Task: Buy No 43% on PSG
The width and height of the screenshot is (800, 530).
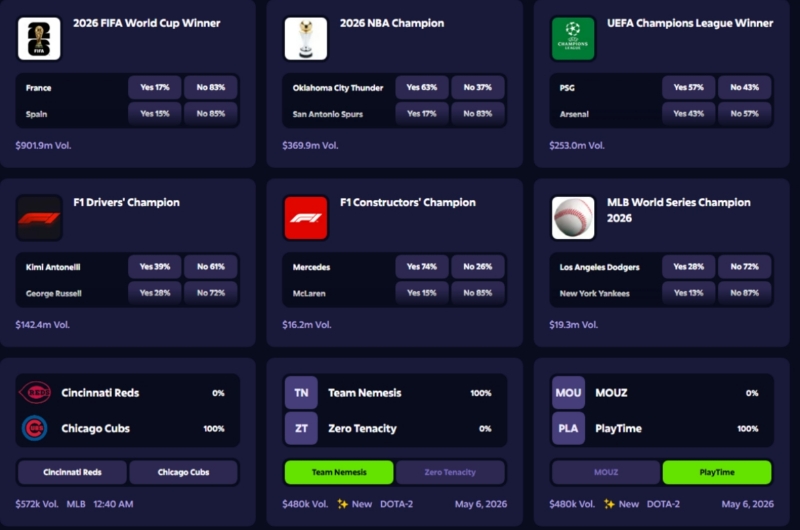Action: tap(744, 87)
